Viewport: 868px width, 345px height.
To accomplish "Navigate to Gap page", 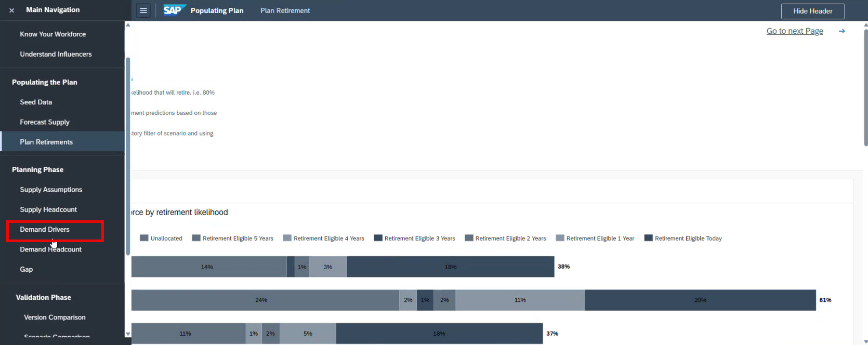I will 27,269.
